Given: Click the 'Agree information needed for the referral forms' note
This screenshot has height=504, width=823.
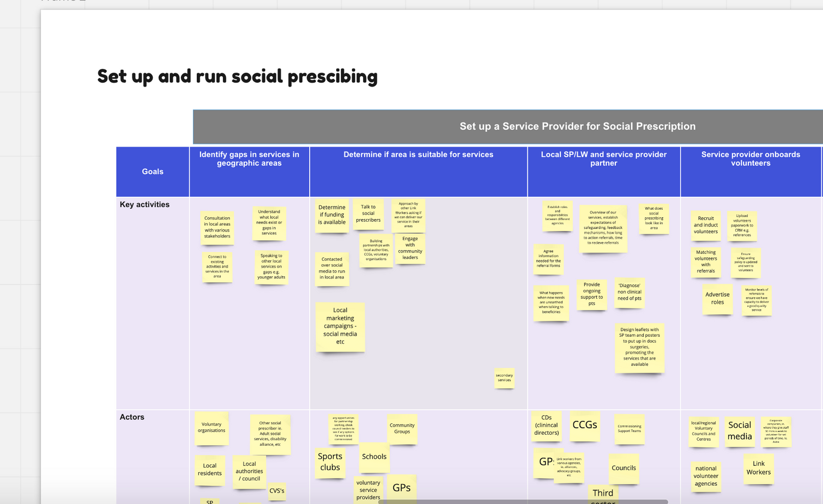Looking at the screenshot, I should tap(548, 259).
